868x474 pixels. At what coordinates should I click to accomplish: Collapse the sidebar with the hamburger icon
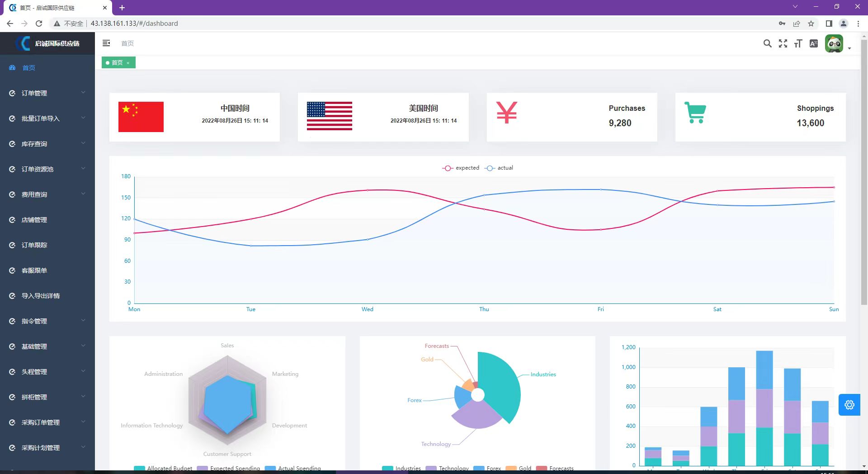(x=106, y=43)
